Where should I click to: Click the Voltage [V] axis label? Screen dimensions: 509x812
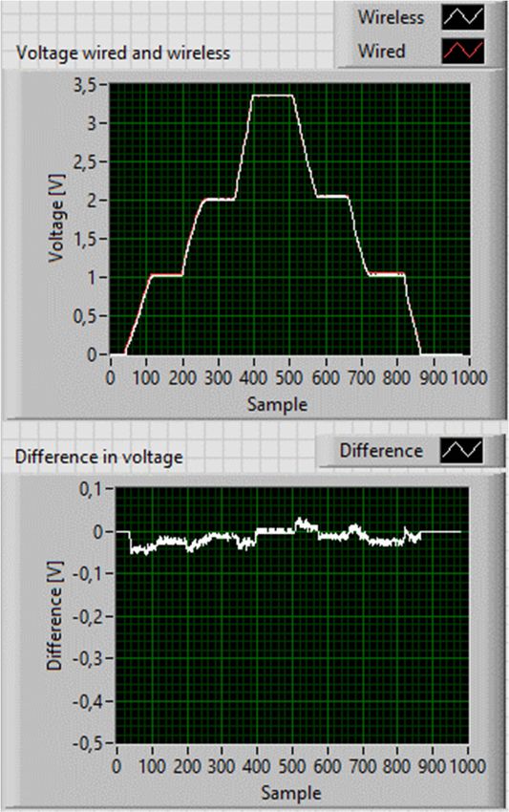(x=56, y=218)
